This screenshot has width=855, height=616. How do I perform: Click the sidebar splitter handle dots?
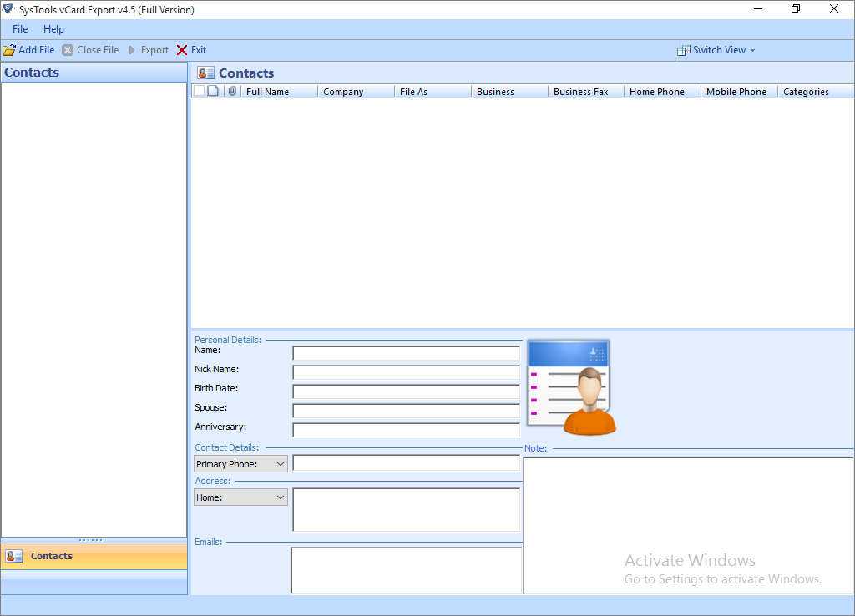click(x=93, y=540)
